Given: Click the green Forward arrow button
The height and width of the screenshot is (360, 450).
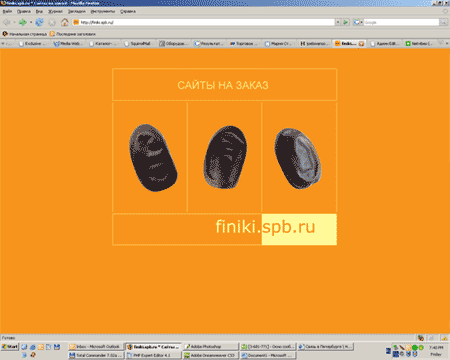Looking at the screenshot, I should pos(23,22).
